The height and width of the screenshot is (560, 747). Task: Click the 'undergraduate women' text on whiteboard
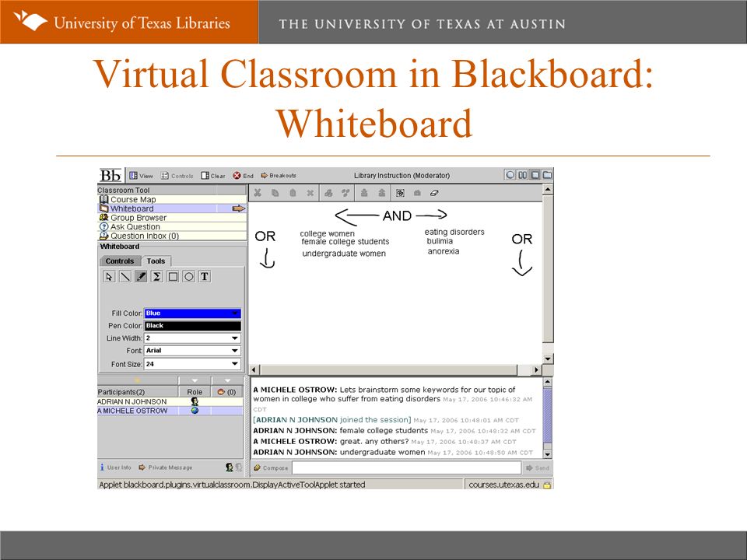344,254
